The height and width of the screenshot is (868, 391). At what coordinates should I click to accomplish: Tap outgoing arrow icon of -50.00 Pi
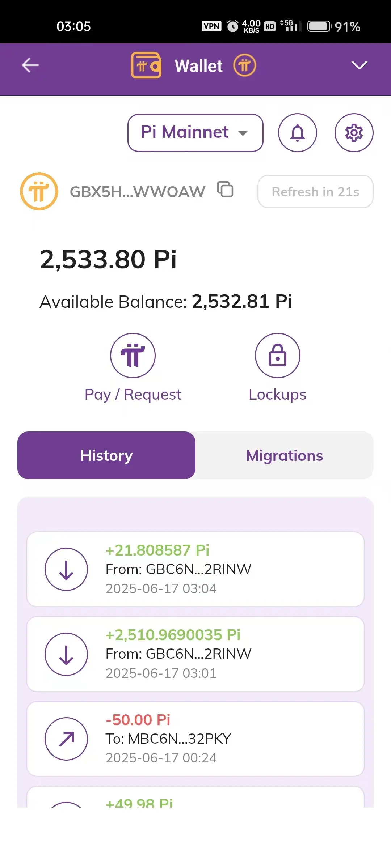(66, 739)
